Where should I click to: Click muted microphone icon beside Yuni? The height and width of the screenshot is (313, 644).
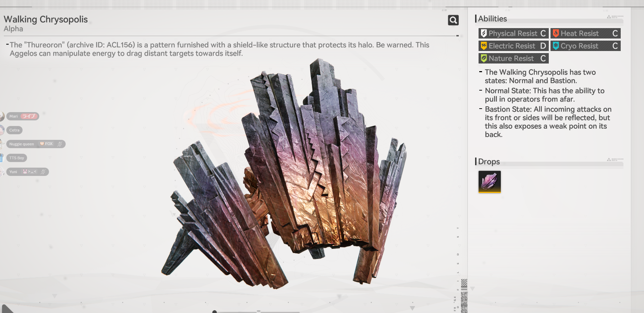point(43,172)
